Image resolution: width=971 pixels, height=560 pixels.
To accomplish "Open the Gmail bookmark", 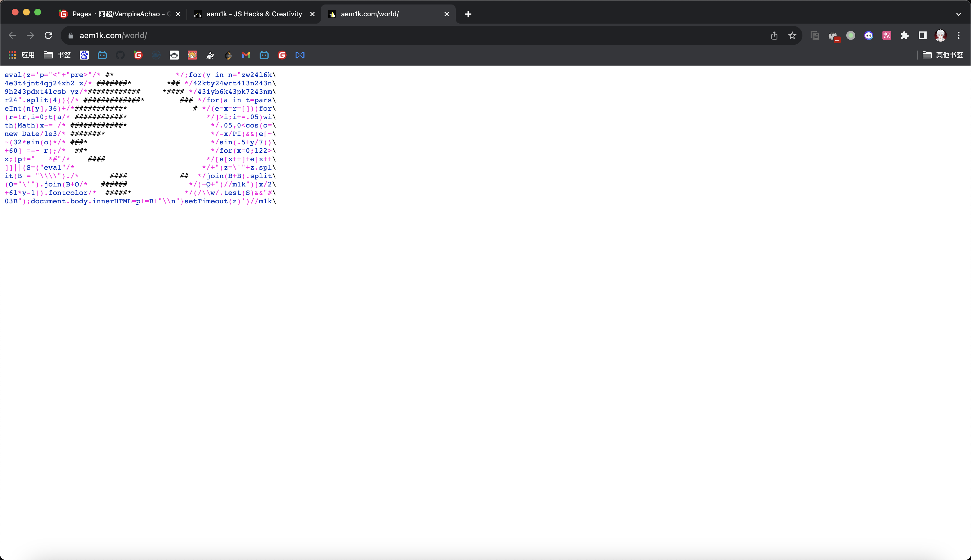I will (246, 55).
